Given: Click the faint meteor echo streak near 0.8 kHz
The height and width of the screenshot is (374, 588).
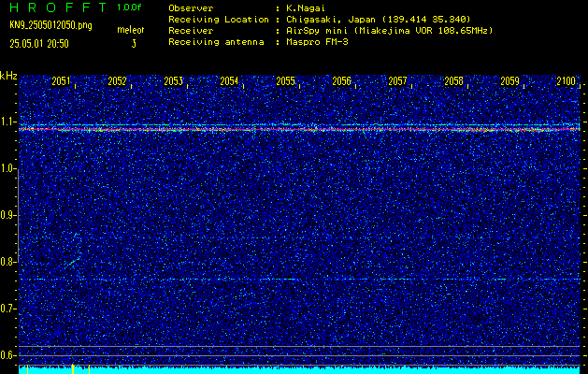Looking at the screenshot, I should (x=74, y=262).
